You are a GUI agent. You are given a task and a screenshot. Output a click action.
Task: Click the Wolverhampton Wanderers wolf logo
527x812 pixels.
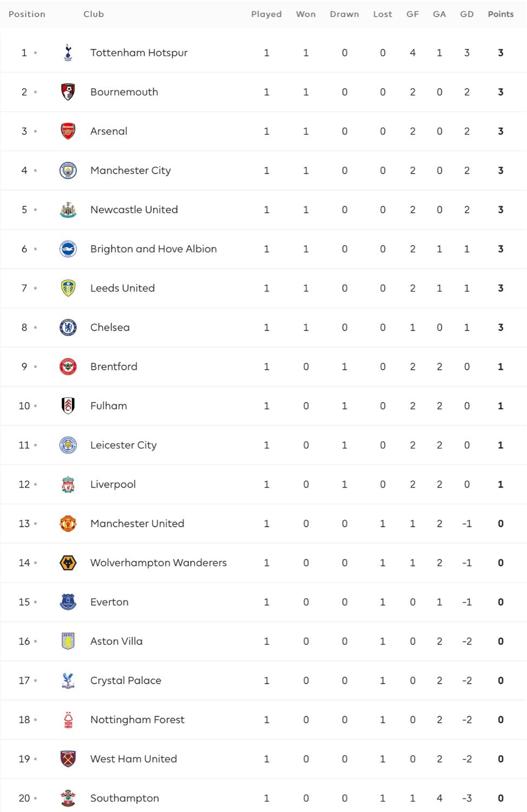[x=68, y=563]
